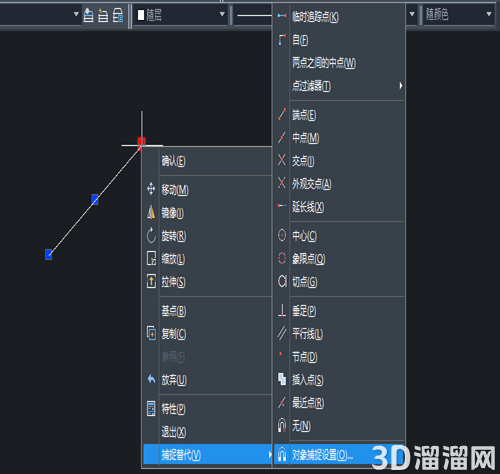500x474 pixels.
Task: Click the Center (中心) snap icon
Action: [282, 235]
